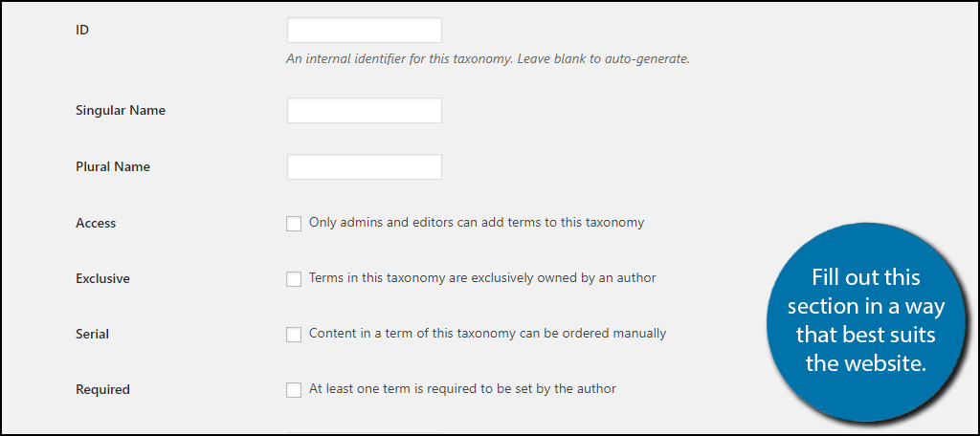
Task: Click the ID text input field
Action: 364,31
